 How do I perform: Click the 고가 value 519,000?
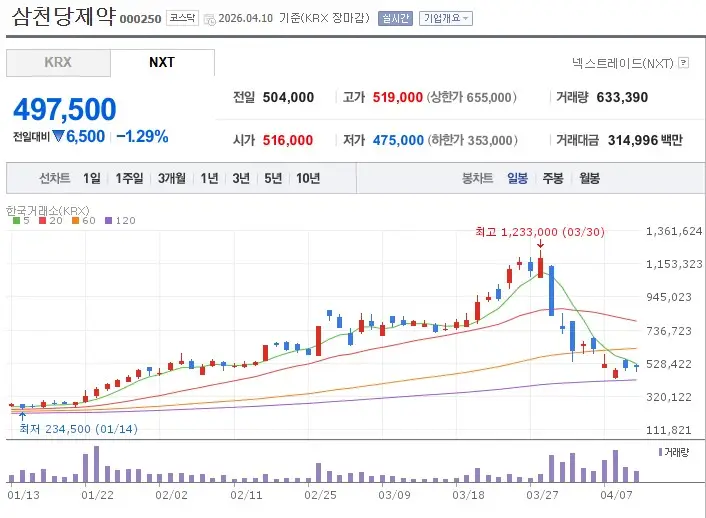[398, 97]
